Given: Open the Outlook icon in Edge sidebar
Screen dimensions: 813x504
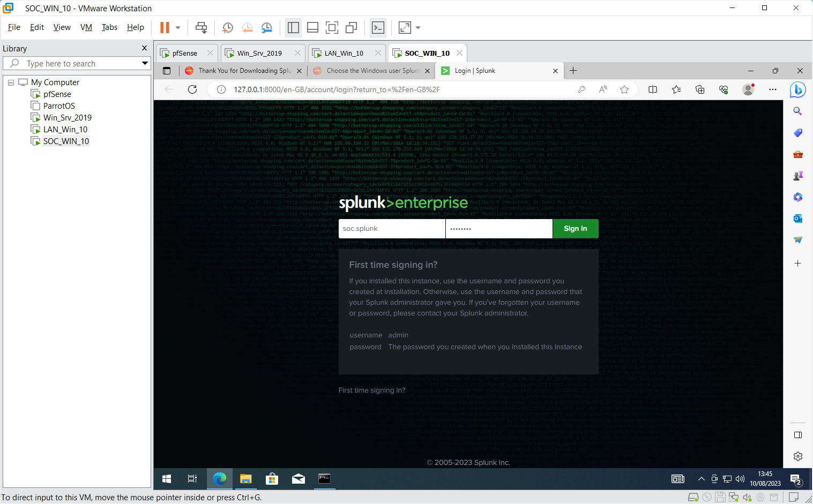Looking at the screenshot, I should (797, 219).
